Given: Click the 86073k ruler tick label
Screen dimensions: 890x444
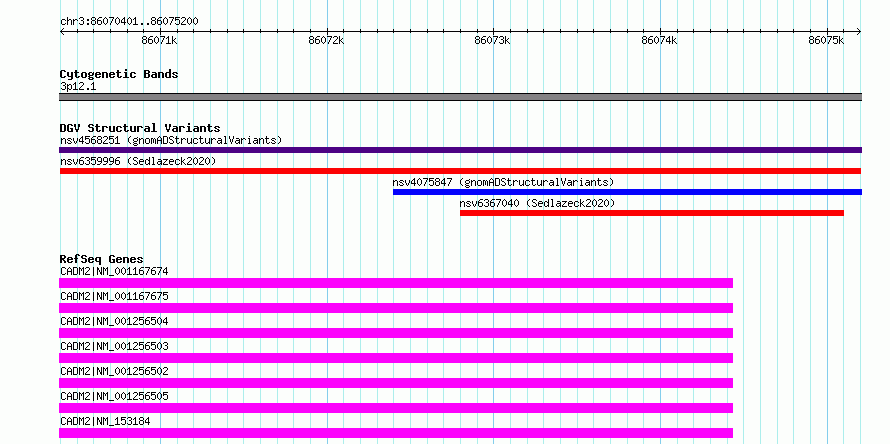Looking at the screenshot, I should (x=493, y=40).
